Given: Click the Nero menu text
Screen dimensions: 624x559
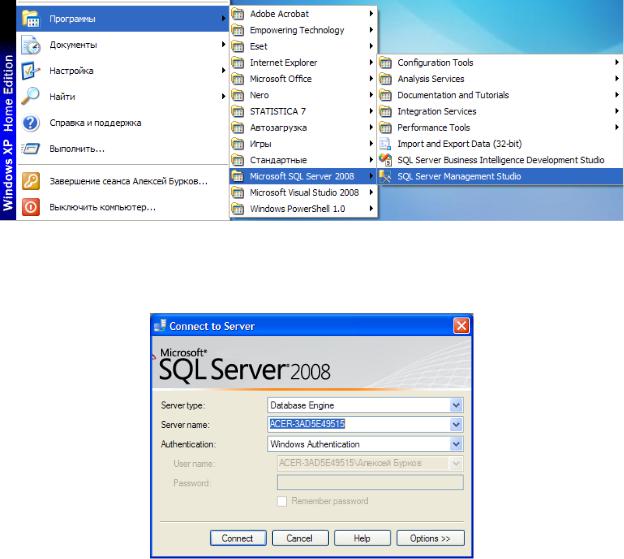Looking at the screenshot, I should pyautogui.click(x=259, y=95).
